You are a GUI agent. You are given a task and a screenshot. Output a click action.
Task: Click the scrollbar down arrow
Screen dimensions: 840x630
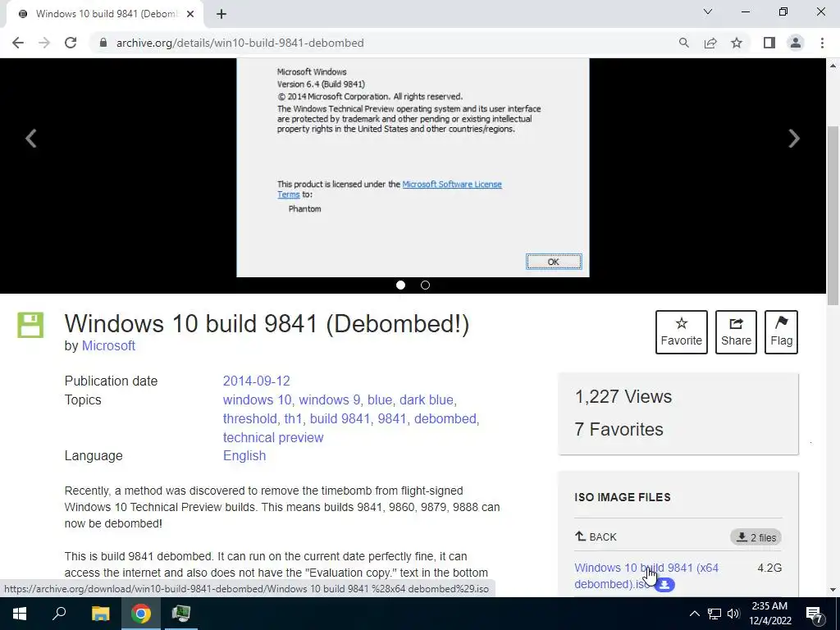tap(833, 590)
